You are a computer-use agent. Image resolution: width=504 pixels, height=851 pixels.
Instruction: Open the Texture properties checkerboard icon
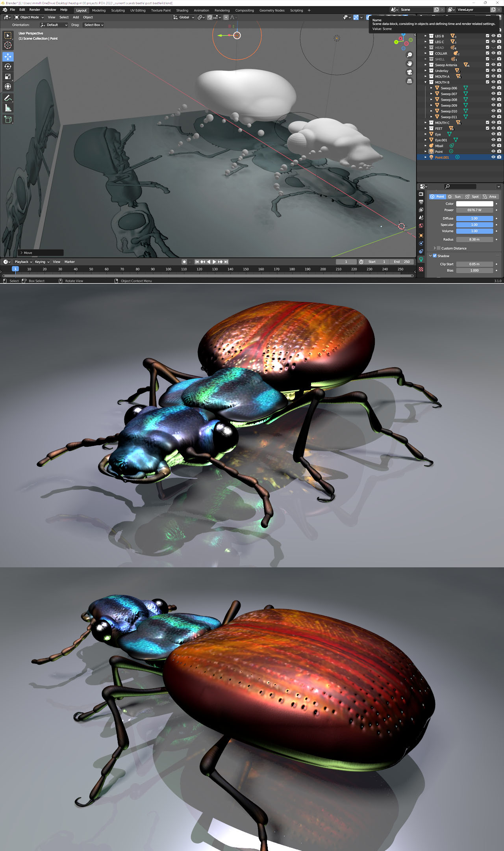coord(421,269)
